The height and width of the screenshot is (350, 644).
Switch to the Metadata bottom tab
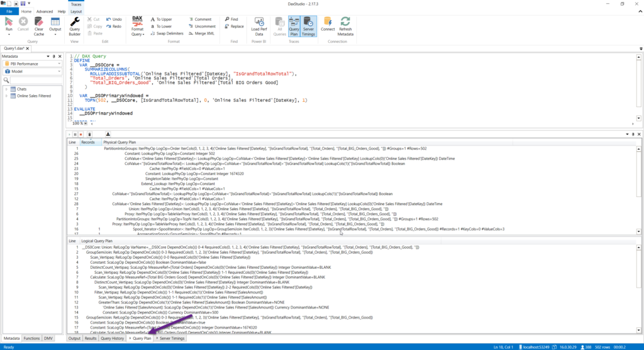tap(11, 339)
